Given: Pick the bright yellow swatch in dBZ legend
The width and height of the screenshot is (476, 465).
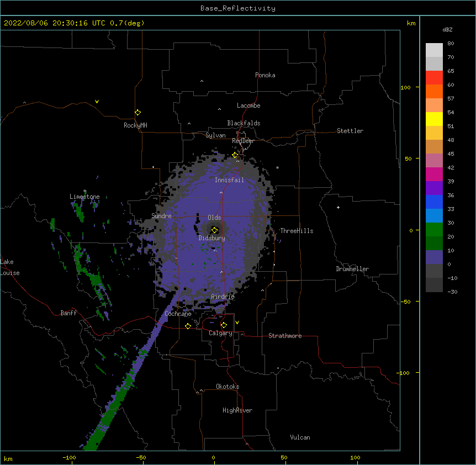Looking at the screenshot, I should [x=434, y=119].
